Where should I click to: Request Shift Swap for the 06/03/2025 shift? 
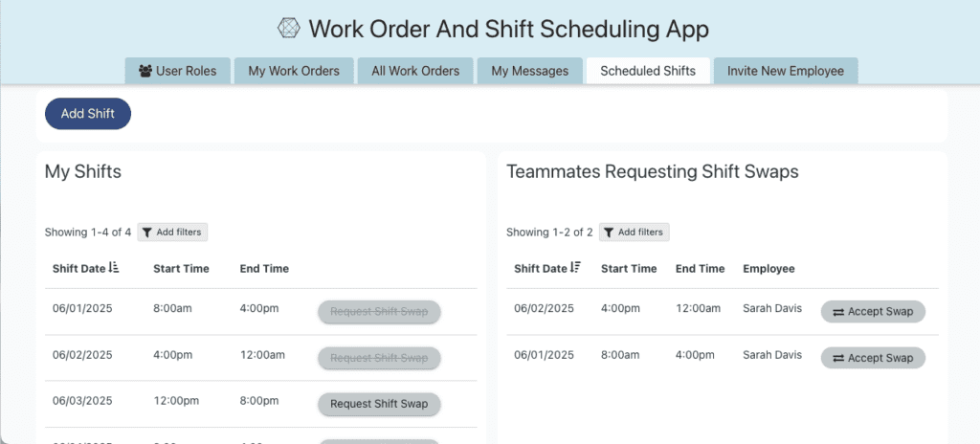click(x=379, y=404)
